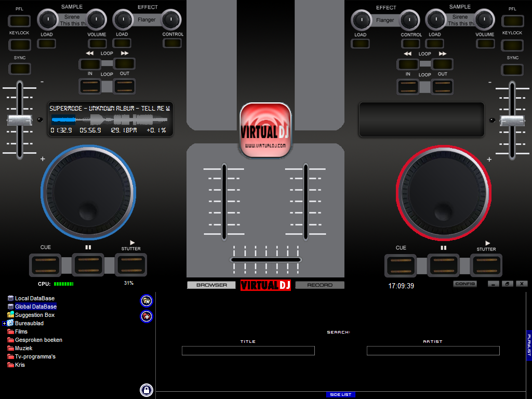Image resolution: width=532 pixels, height=399 pixels.
Task: Load sample on the left deck
Action: tap(46, 44)
